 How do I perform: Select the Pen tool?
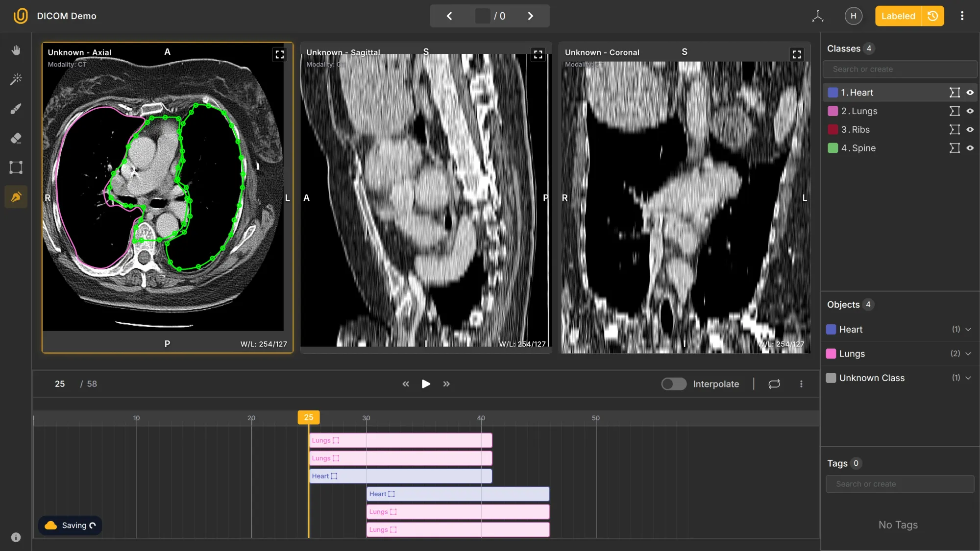(16, 197)
